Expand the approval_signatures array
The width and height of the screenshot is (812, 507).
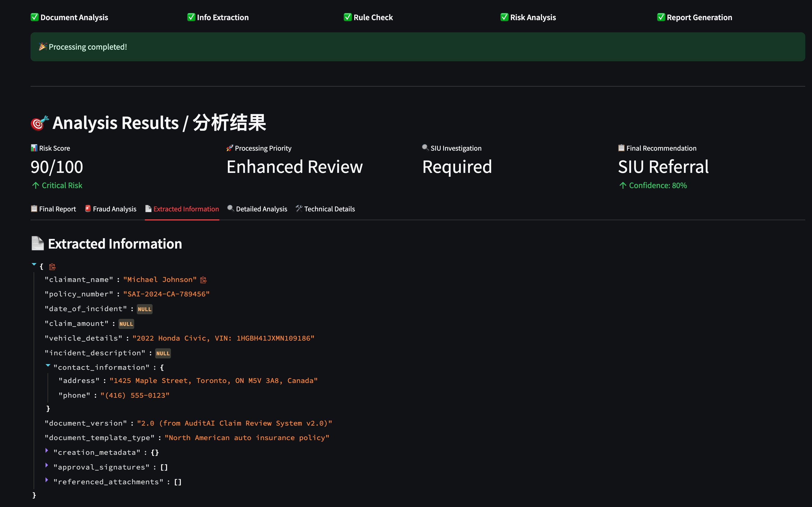pos(47,465)
